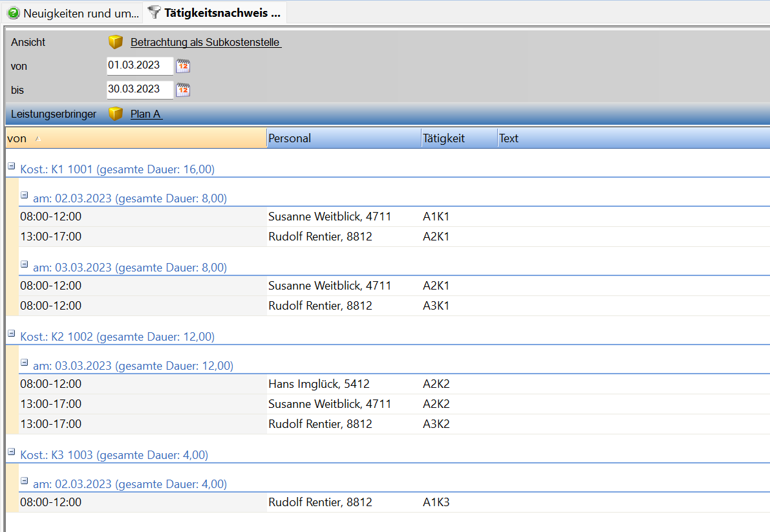Click the question mark icon on Neuigkeiten tab
This screenshot has height=532, width=770.
[14, 13]
